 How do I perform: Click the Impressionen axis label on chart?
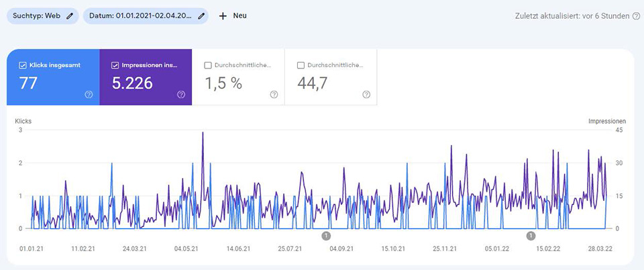coord(607,122)
